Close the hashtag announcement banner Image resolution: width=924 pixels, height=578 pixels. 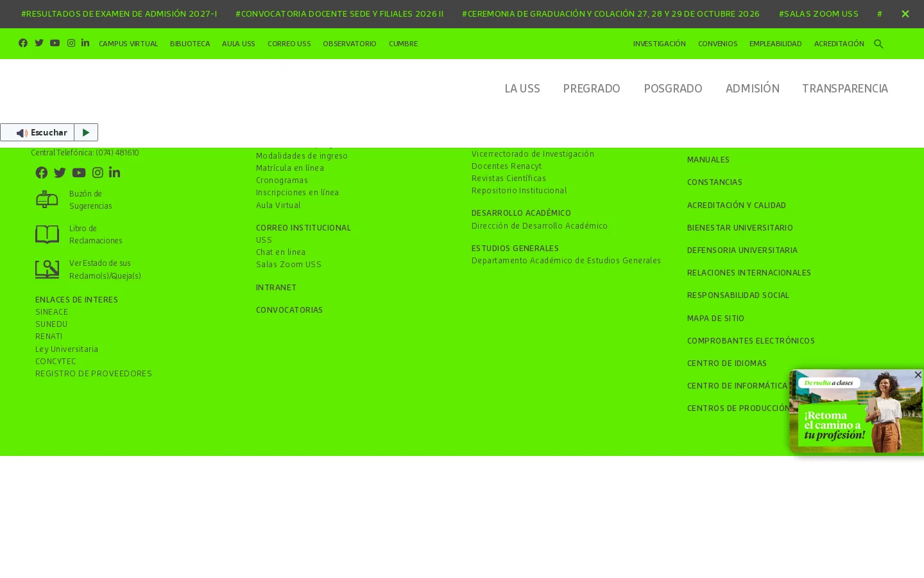click(905, 13)
